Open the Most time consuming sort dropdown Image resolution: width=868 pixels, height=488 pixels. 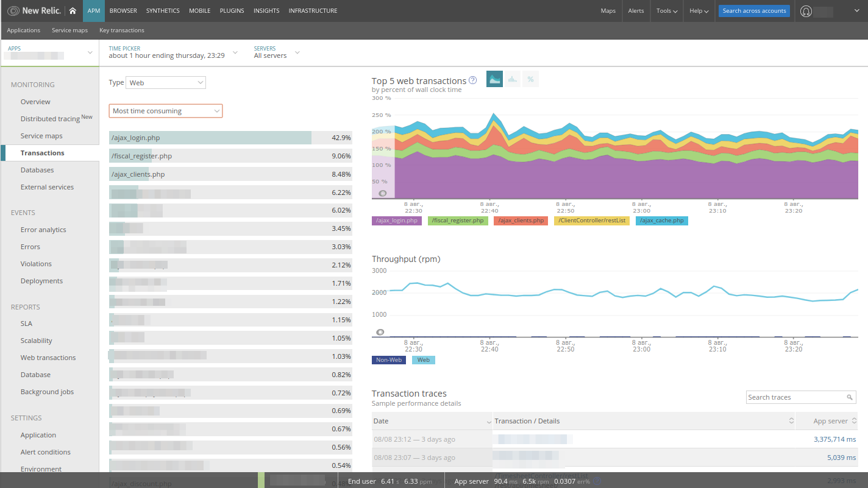[165, 111]
